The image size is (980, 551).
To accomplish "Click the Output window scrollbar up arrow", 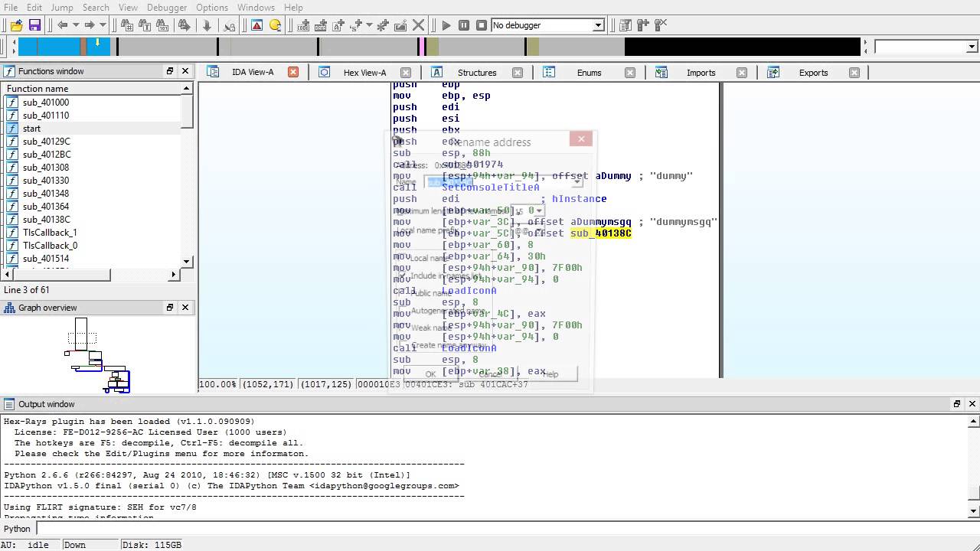I will tap(974, 421).
